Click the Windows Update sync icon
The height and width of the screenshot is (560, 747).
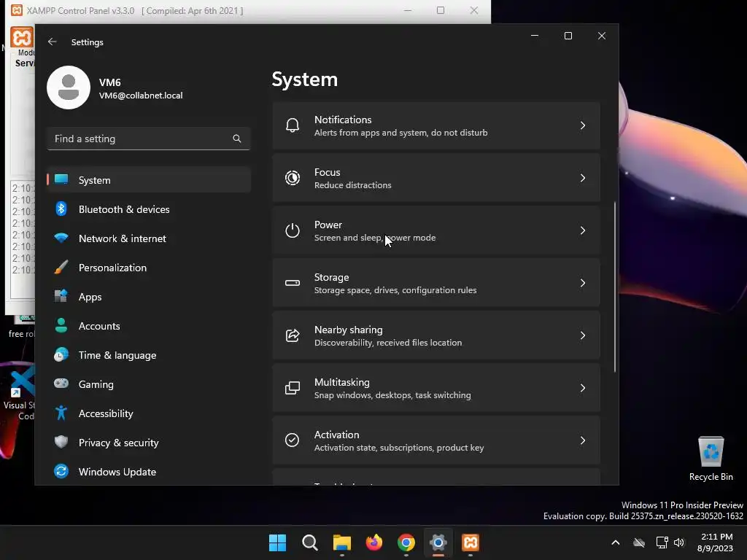pos(61,471)
